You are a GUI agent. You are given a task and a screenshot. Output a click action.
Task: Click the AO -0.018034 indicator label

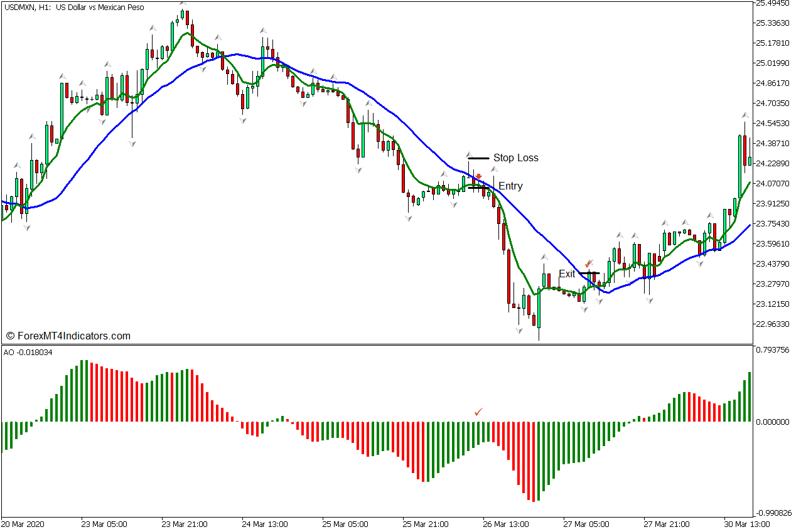[28, 353]
